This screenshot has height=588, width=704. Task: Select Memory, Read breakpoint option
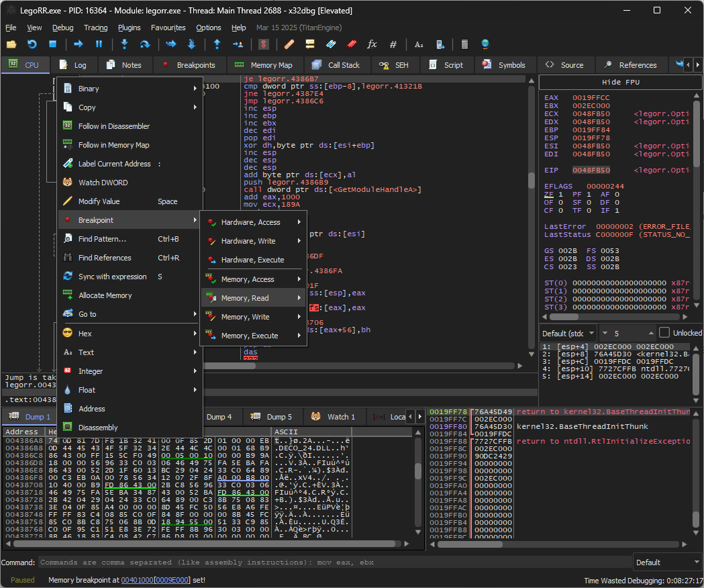click(x=254, y=298)
